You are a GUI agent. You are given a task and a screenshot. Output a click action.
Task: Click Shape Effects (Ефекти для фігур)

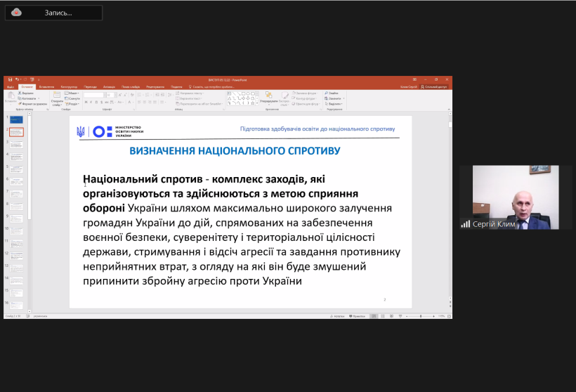(306, 104)
